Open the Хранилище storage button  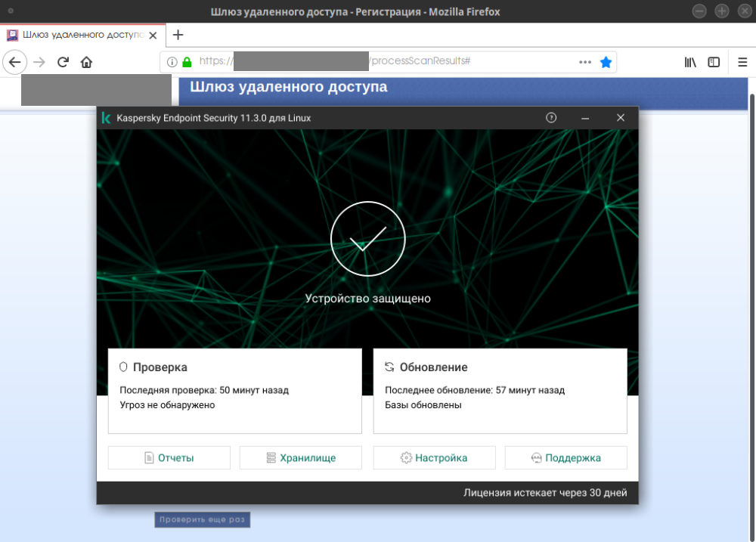pos(301,457)
